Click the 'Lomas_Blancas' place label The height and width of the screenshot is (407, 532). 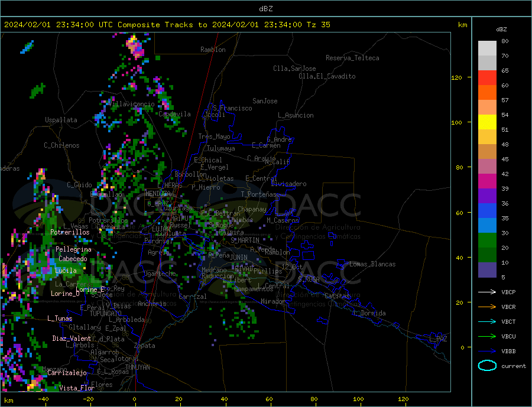372,264
